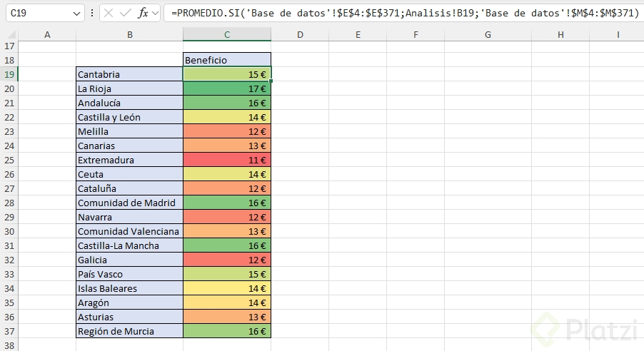The image size is (644, 351).
Task: Open the Insert Function fx icon
Action: tap(143, 13)
